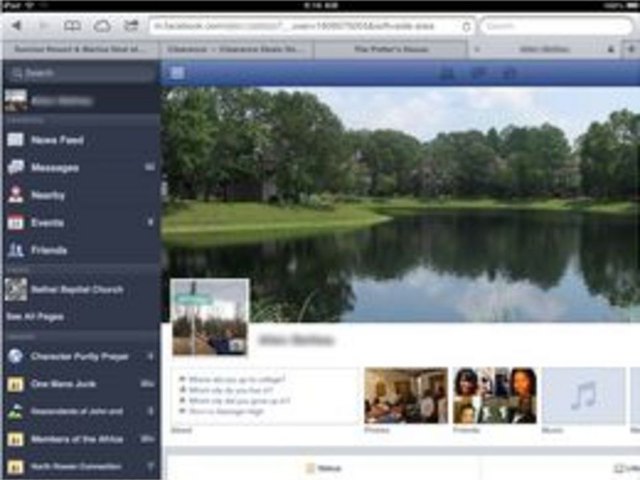Open Members of the Africa group
Image resolution: width=640 pixels, height=480 pixels.
click(81, 439)
